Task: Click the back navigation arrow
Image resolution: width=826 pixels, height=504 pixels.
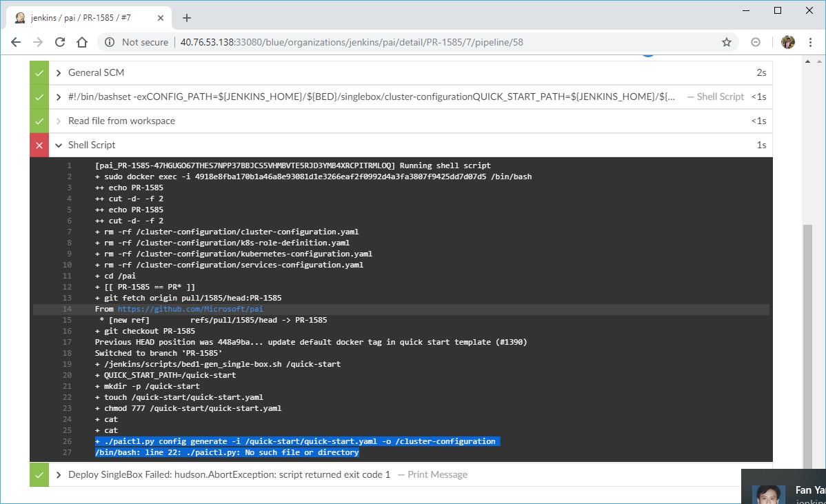Action: pyautogui.click(x=15, y=41)
